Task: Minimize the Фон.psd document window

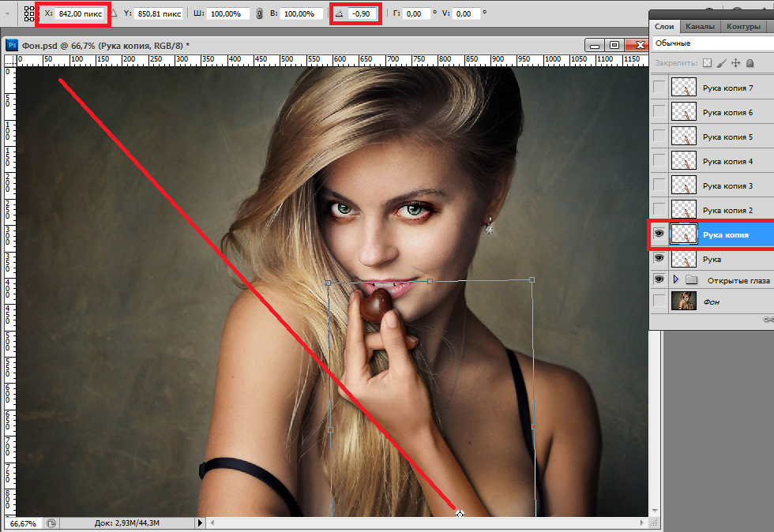Action: [594, 46]
